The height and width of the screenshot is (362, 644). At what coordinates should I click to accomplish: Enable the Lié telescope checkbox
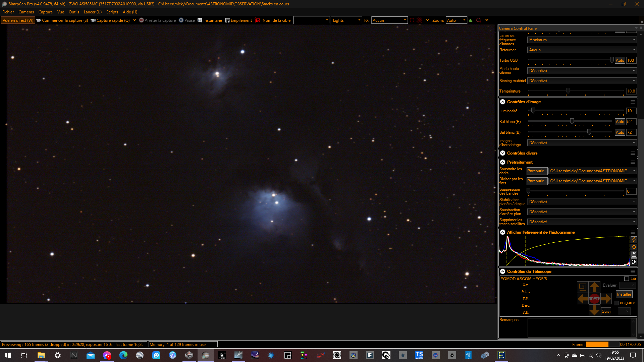626,279
